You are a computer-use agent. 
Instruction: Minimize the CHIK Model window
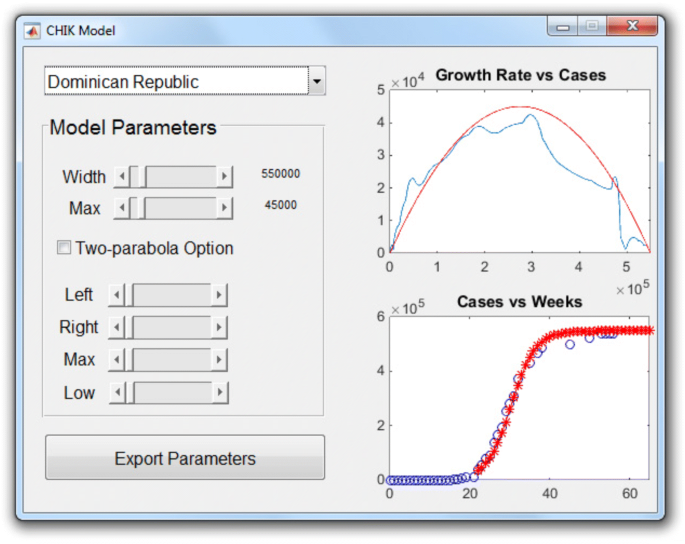pos(563,27)
